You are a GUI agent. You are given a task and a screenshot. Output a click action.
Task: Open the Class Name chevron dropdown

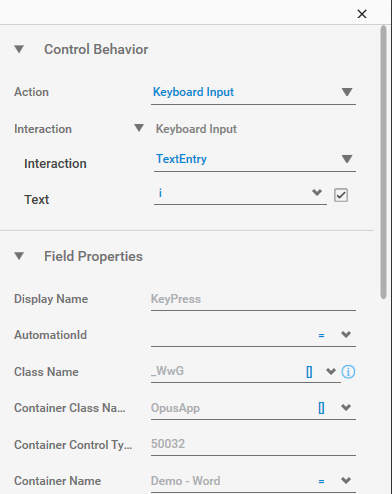[331, 371]
